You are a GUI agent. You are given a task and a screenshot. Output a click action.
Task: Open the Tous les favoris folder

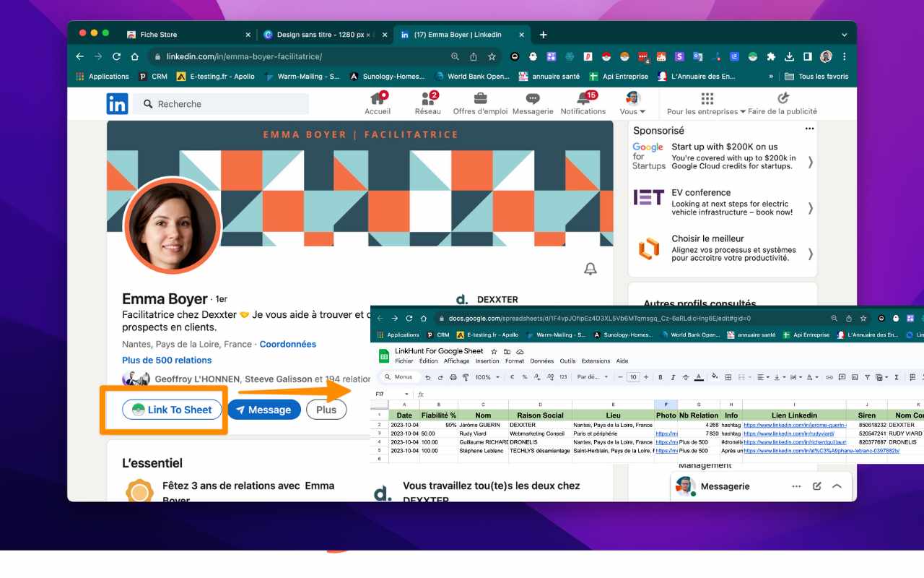(816, 76)
